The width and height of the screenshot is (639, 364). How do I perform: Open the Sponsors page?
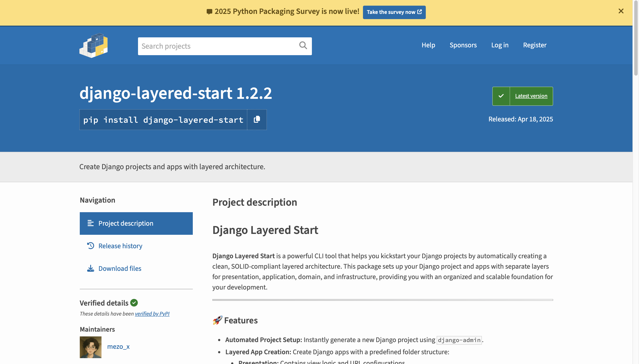(x=463, y=45)
